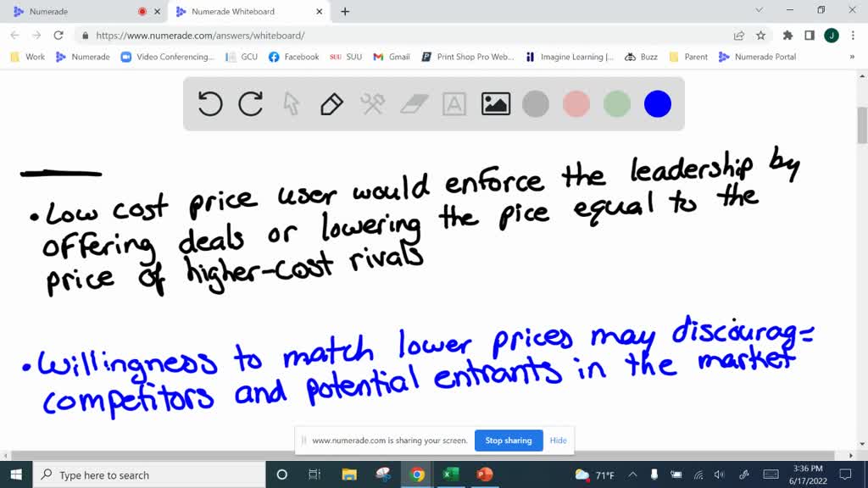
Task: Expand the bookmarks bar overflow chevron
Action: 854,57
